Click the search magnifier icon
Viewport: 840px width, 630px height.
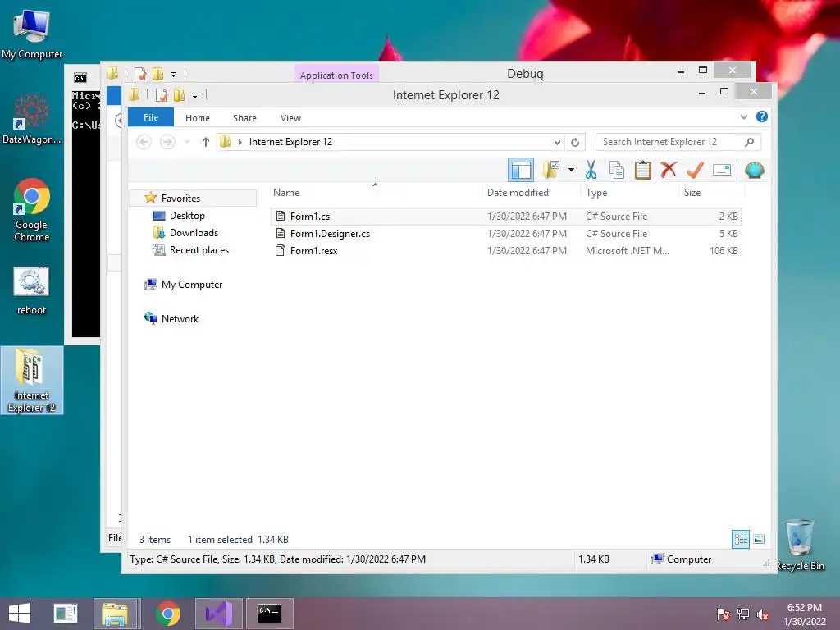click(750, 142)
